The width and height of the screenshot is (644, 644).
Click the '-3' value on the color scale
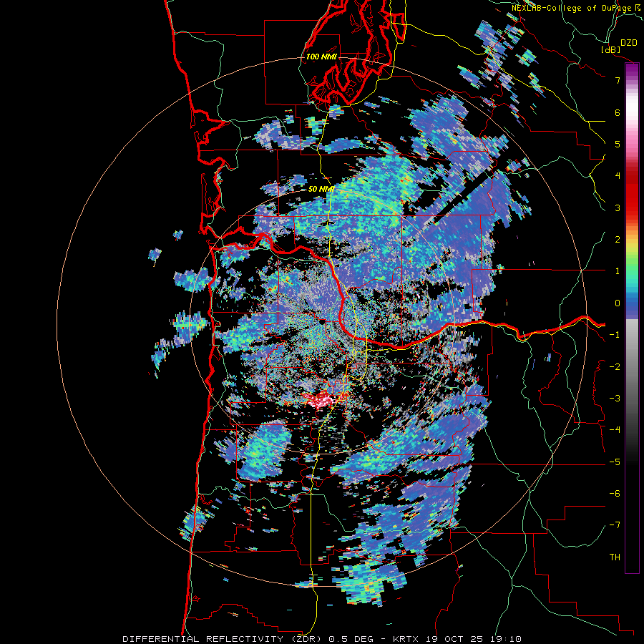(x=615, y=399)
